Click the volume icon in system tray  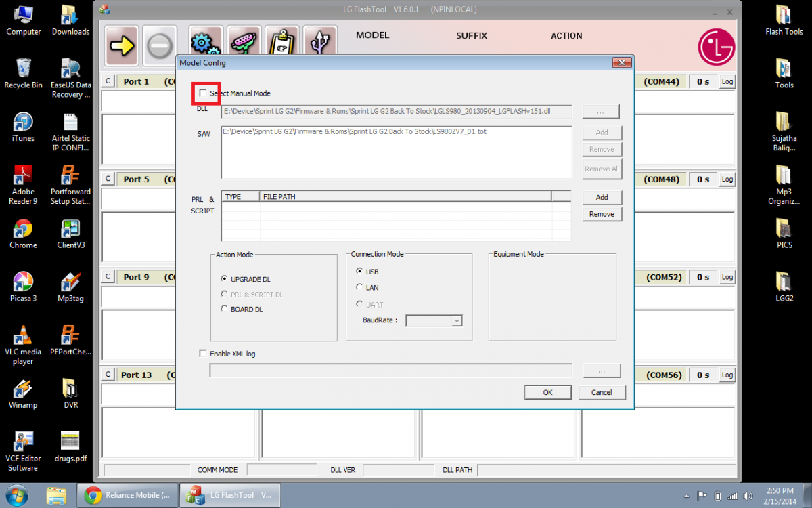coord(748,495)
